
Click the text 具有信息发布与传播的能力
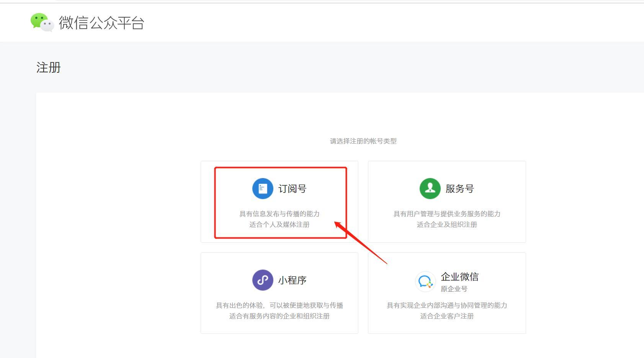click(280, 214)
